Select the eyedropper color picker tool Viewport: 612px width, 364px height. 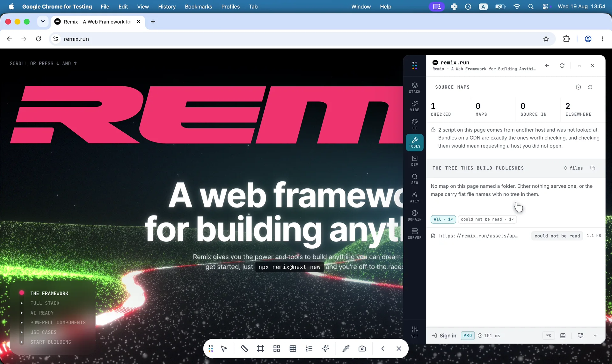tap(346, 349)
